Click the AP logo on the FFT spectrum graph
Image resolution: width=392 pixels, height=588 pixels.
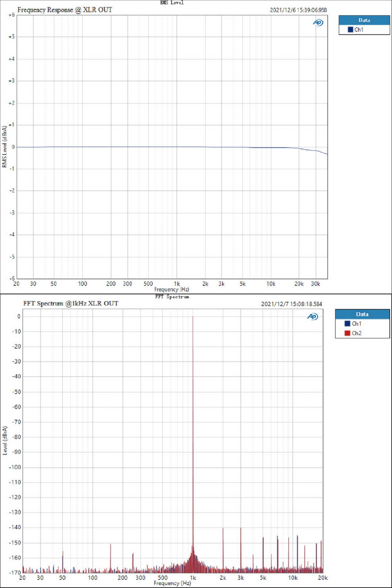312,316
